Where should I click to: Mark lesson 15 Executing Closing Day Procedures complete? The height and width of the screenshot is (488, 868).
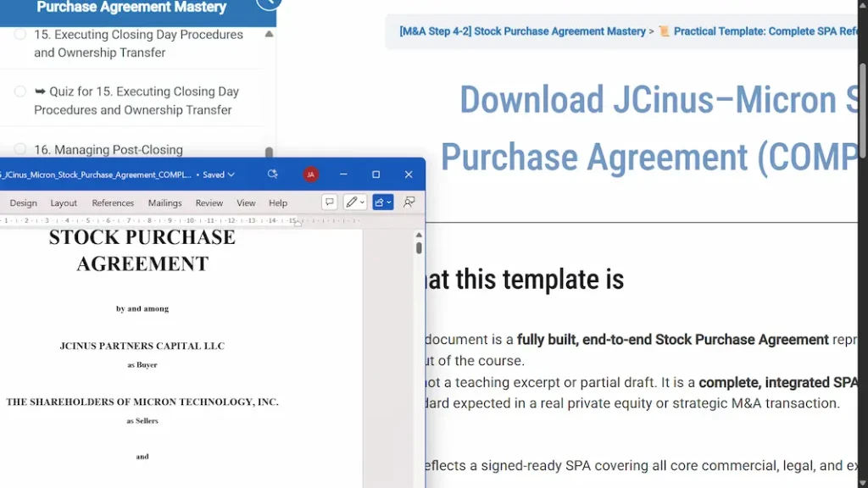pyautogui.click(x=19, y=35)
